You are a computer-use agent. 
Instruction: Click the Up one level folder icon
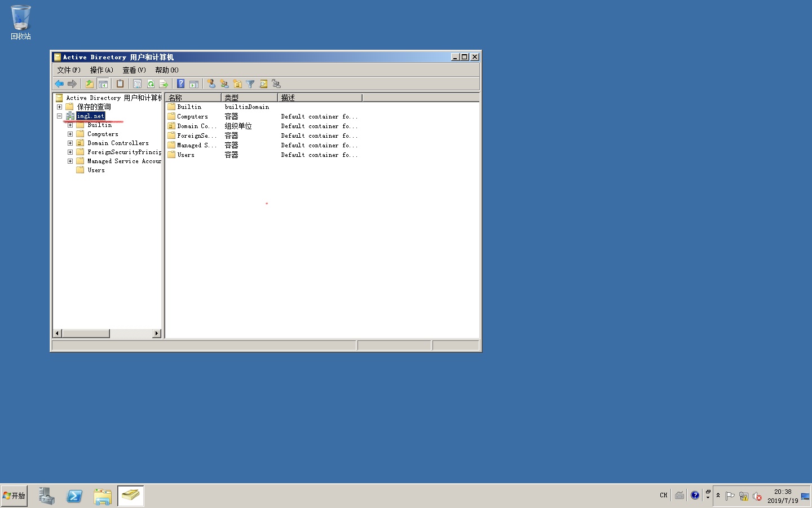click(89, 84)
